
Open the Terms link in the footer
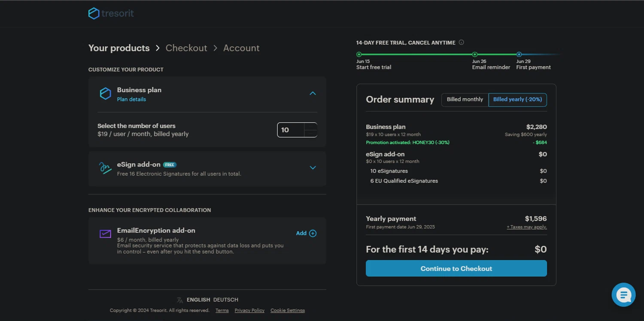click(222, 311)
